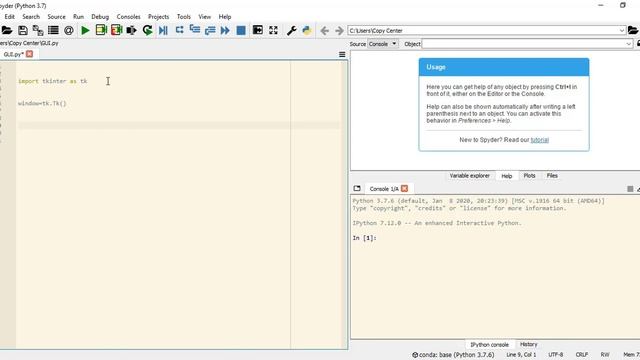Image resolution: width=640 pixels, height=360 pixels.
Task: Open editor pane options hamburger menu
Action: click(x=342, y=54)
